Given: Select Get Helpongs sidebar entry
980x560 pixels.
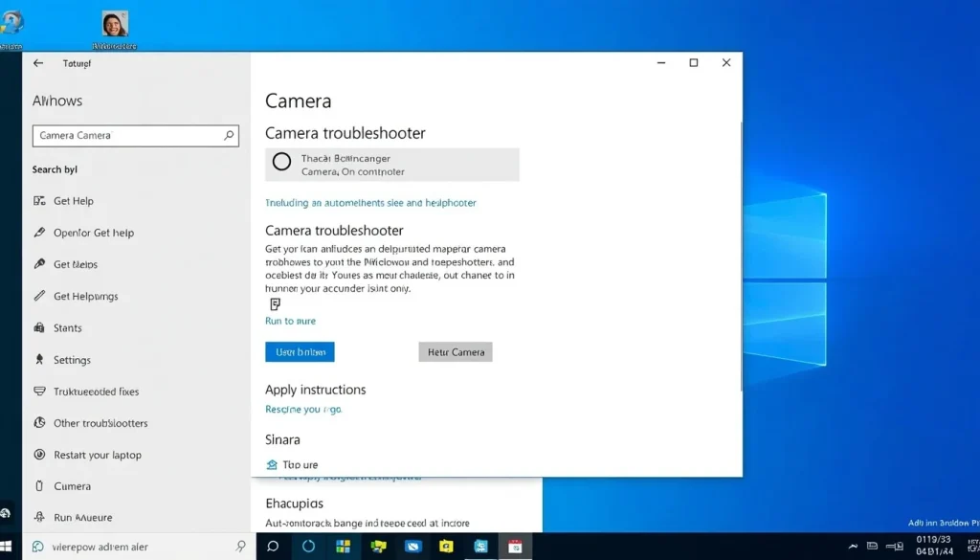Looking at the screenshot, I should click(x=85, y=296).
